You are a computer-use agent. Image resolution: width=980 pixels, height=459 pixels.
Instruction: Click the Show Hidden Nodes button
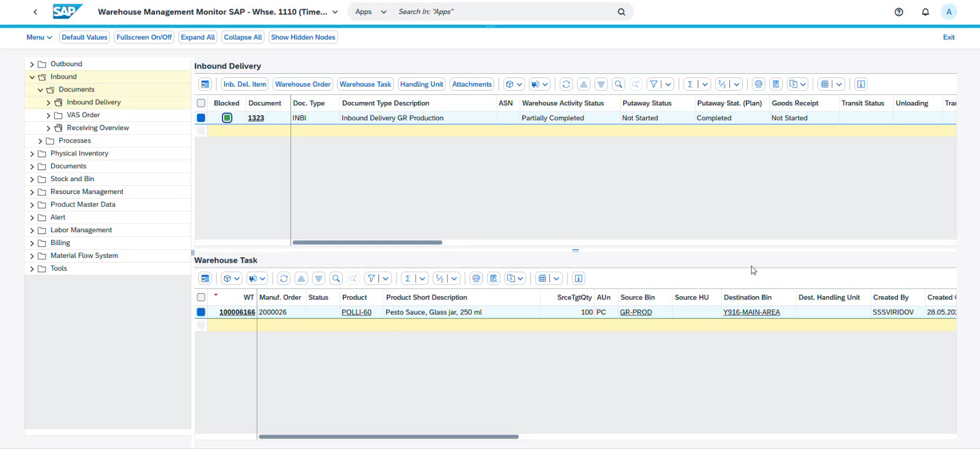point(303,37)
